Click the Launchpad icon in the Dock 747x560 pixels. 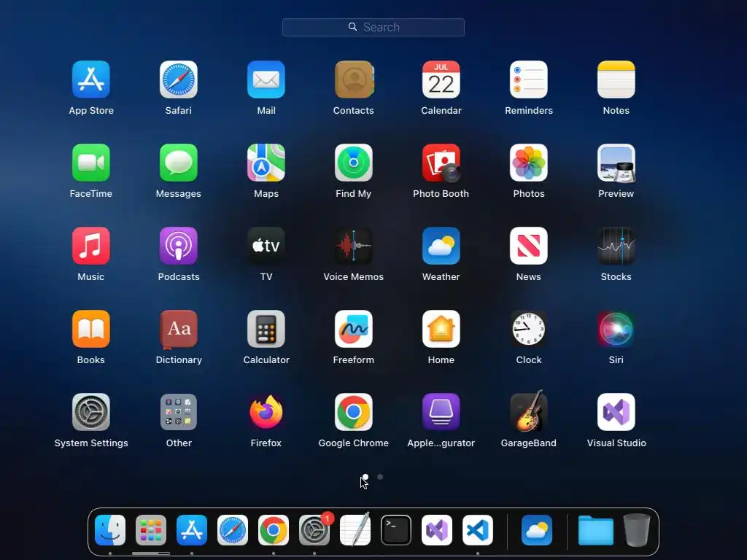point(151,530)
